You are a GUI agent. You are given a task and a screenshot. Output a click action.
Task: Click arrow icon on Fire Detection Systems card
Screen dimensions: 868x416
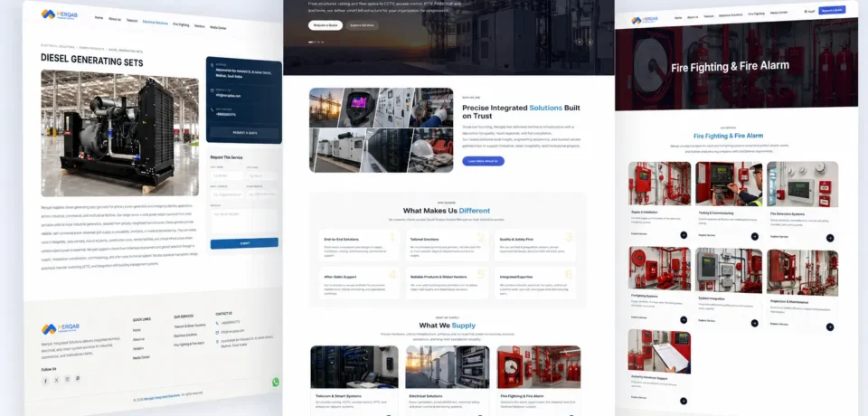point(830,238)
